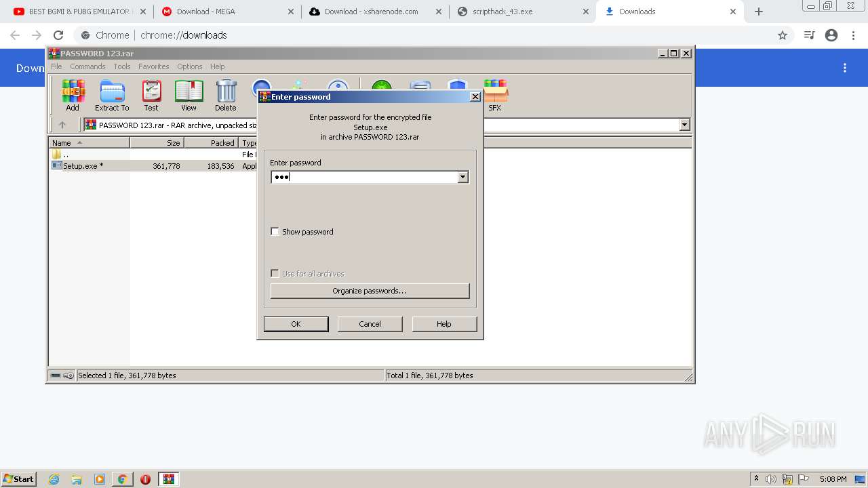868x488 pixels.
Task: Open the Commands menu
Action: pos(87,66)
